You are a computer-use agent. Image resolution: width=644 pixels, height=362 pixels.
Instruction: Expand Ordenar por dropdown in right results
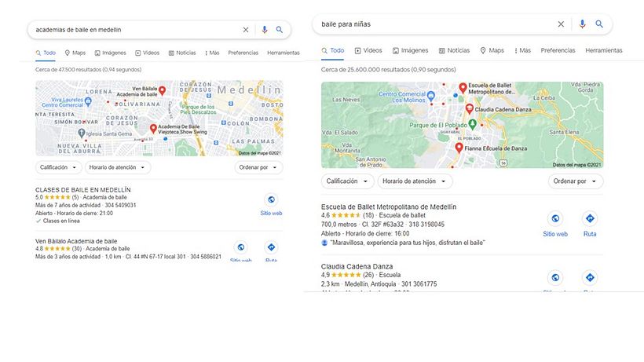click(x=576, y=181)
